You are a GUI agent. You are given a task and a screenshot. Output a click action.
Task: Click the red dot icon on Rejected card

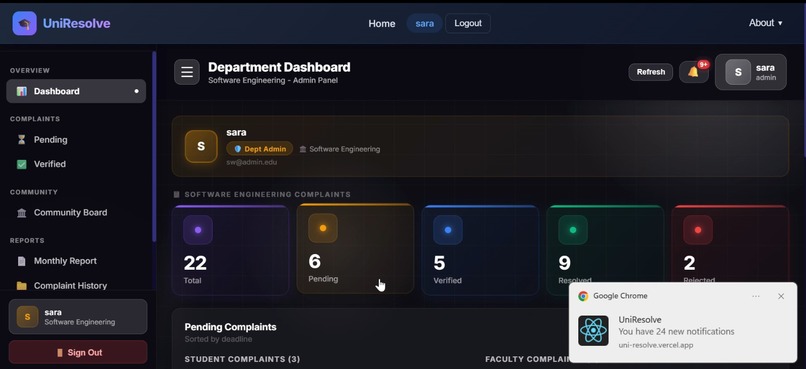(x=698, y=230)
